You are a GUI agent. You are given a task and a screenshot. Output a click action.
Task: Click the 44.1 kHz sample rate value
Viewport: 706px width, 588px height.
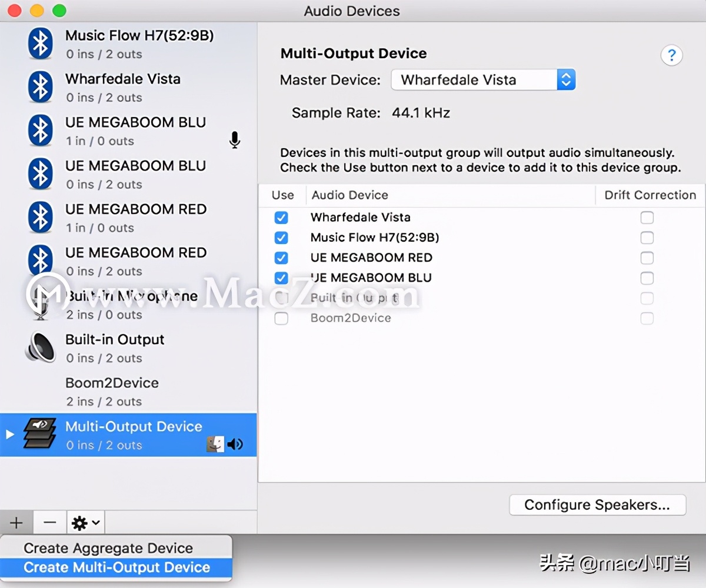421,113
